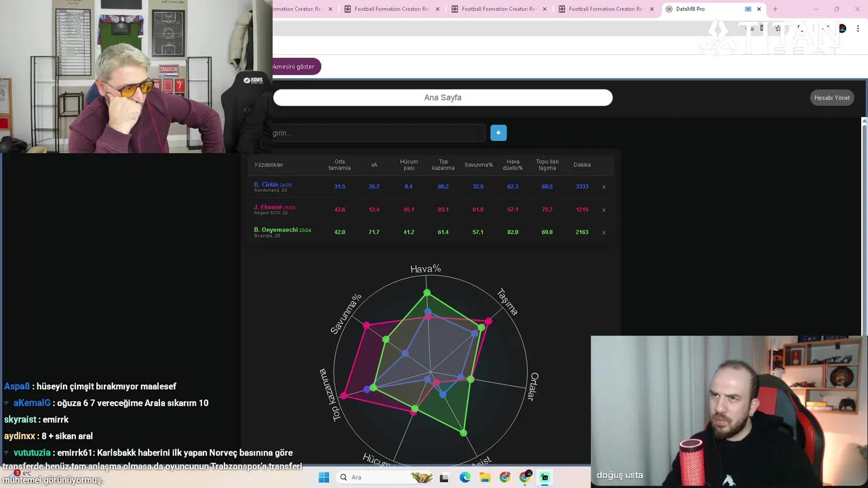Click the 'Orta tamamlama' column header

coord(340,165)
